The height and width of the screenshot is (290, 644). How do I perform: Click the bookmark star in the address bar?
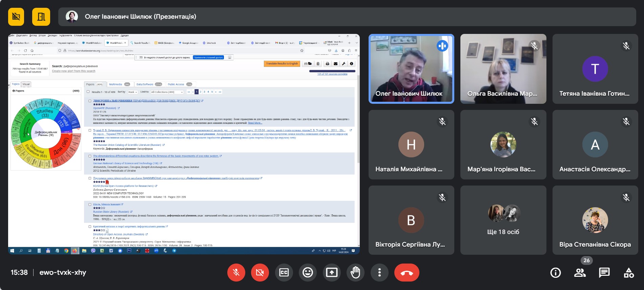tap(302, 51)
